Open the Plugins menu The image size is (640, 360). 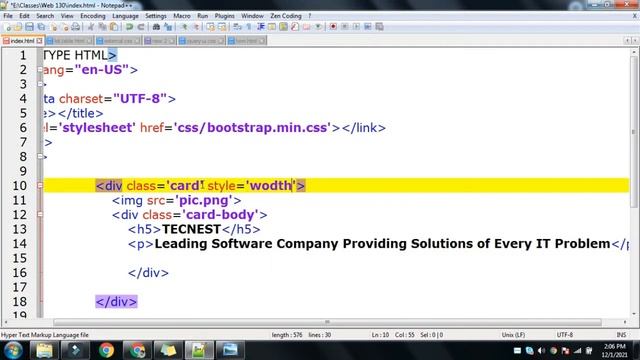224,16
